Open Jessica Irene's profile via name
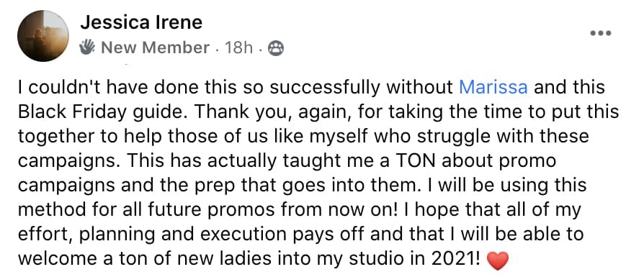This screenshot has width=644, height=277. 141,22
